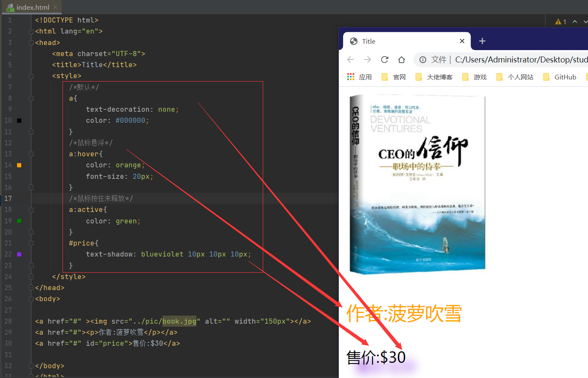This screenshot has height=378, width=588.
Task: Click the text-decoration: none code line
Action: [132, 110]
